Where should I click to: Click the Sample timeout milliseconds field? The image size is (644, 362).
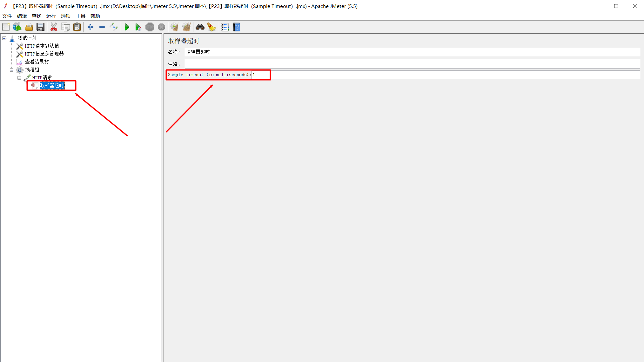[446, 75]
